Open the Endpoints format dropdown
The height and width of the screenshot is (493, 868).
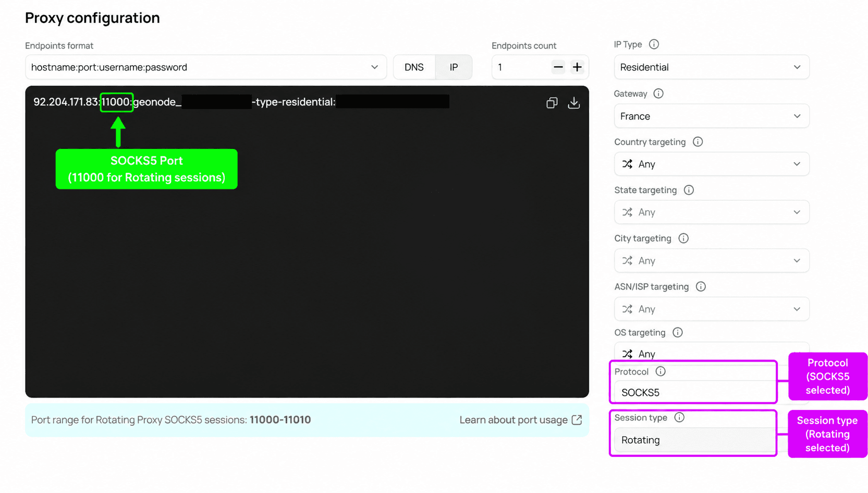(x=206, y=67)
